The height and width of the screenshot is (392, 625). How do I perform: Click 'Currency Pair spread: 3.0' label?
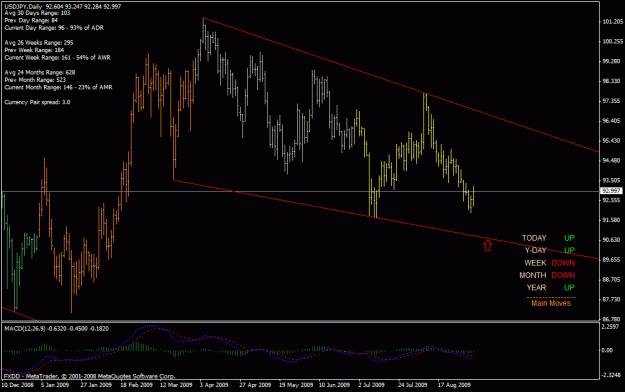point(37,102)
